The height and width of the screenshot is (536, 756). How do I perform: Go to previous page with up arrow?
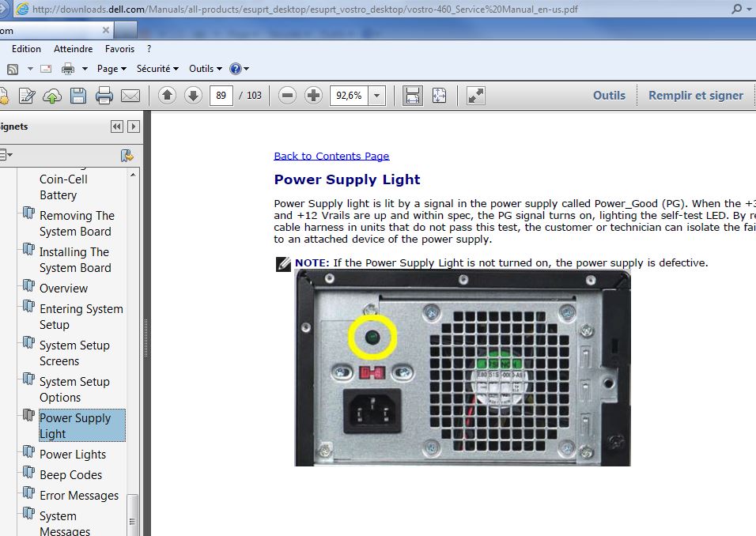(167, 96)
